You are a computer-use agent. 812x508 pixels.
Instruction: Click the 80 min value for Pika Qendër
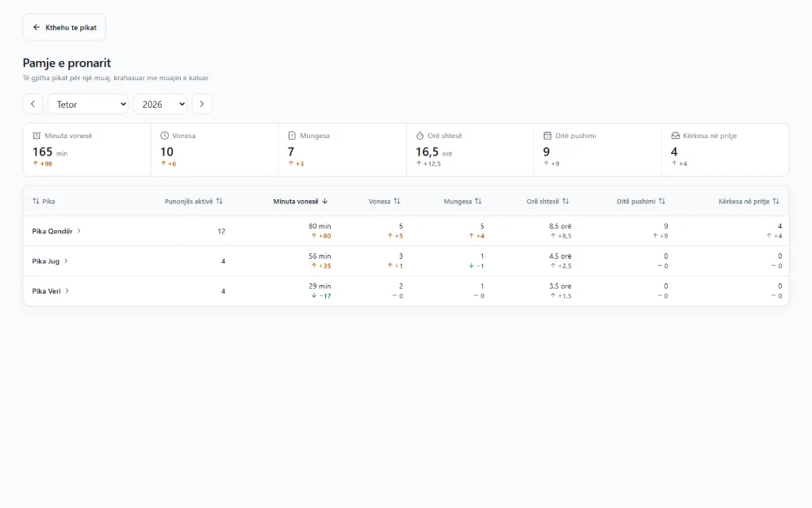pyautogui.click(x=320, y=226)
